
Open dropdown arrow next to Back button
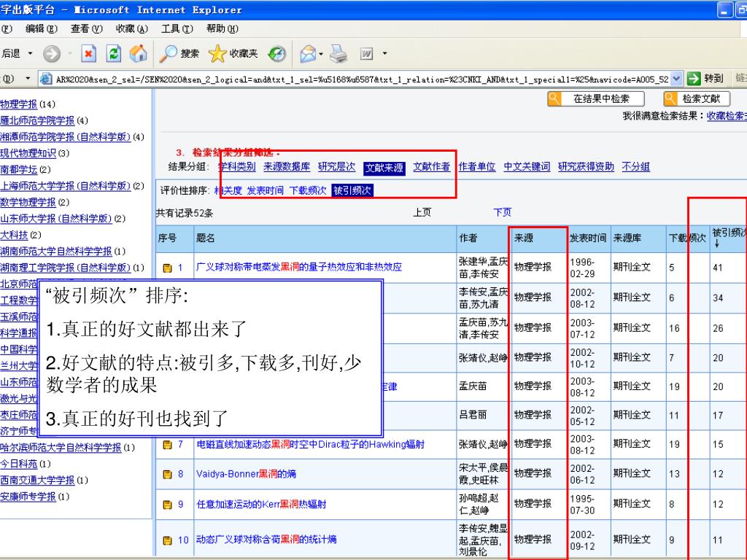[31, 53]
